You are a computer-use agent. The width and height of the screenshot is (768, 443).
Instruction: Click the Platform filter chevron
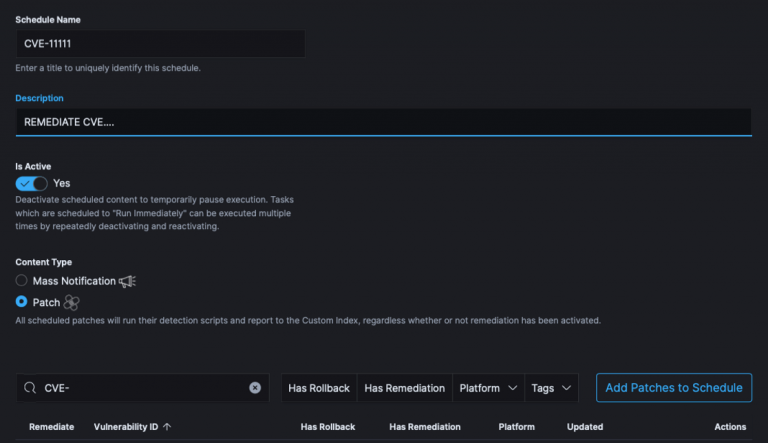tap(512, 388)
